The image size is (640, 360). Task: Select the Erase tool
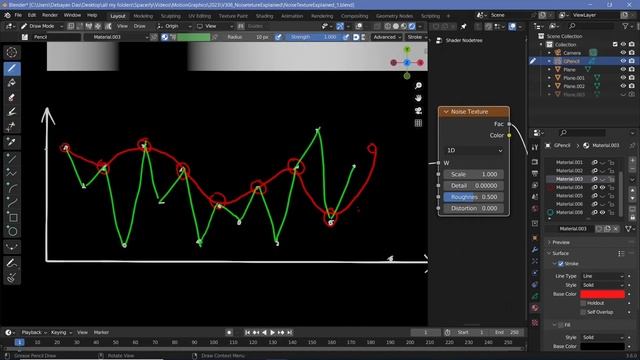coord(11,98)
